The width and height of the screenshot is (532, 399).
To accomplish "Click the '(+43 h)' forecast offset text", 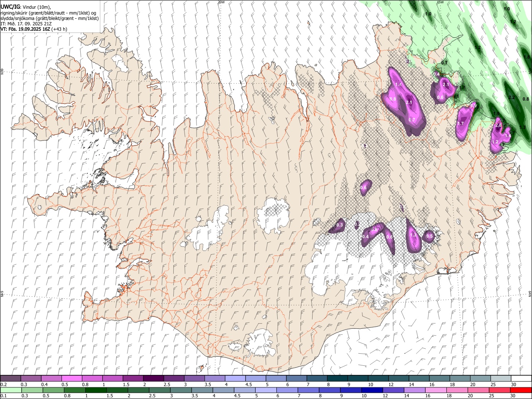I will coord(59,29).
